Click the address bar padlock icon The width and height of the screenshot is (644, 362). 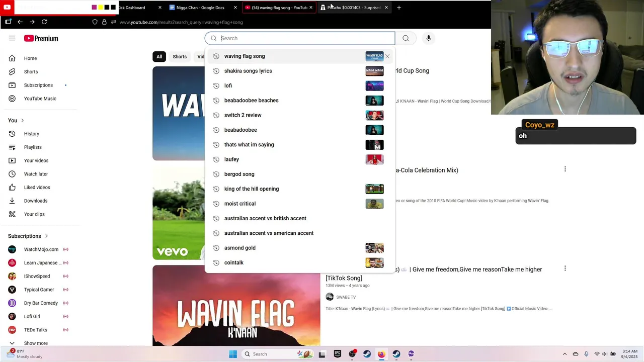[x=104, y=22]
